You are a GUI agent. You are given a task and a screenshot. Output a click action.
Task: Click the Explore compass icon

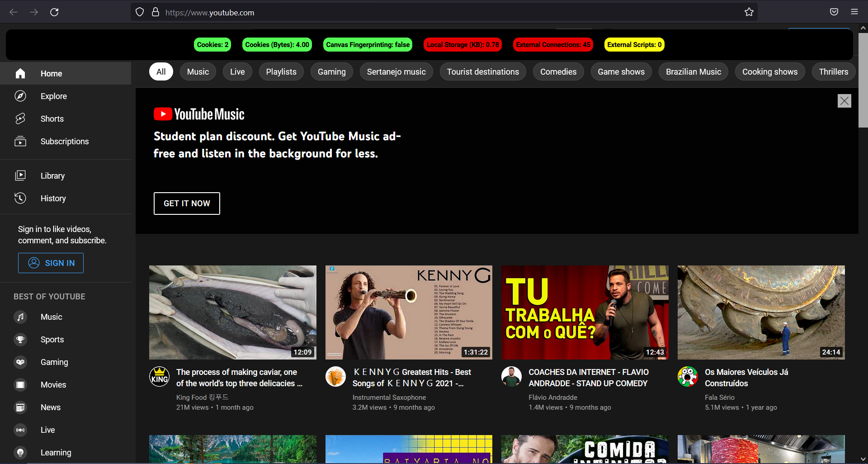click(x=20, y=96)
